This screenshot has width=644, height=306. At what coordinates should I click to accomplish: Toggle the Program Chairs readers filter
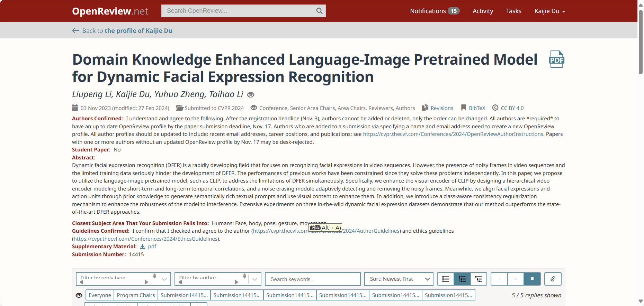[x=136, y=295]
